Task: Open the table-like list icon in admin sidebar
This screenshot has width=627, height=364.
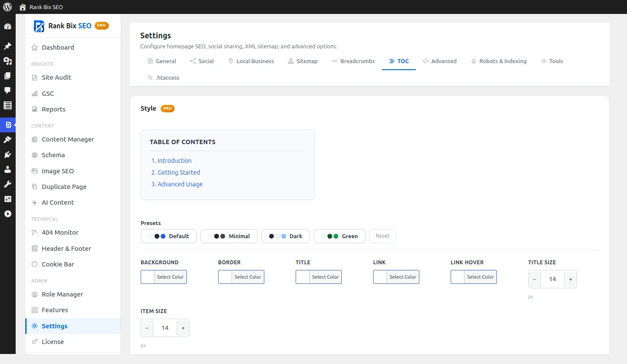Action: [7, 105]
